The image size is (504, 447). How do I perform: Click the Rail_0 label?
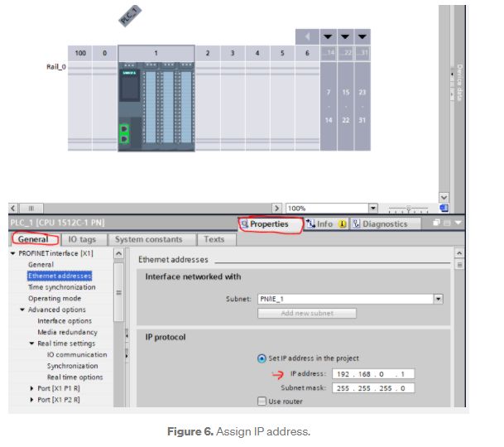(56, 67)
